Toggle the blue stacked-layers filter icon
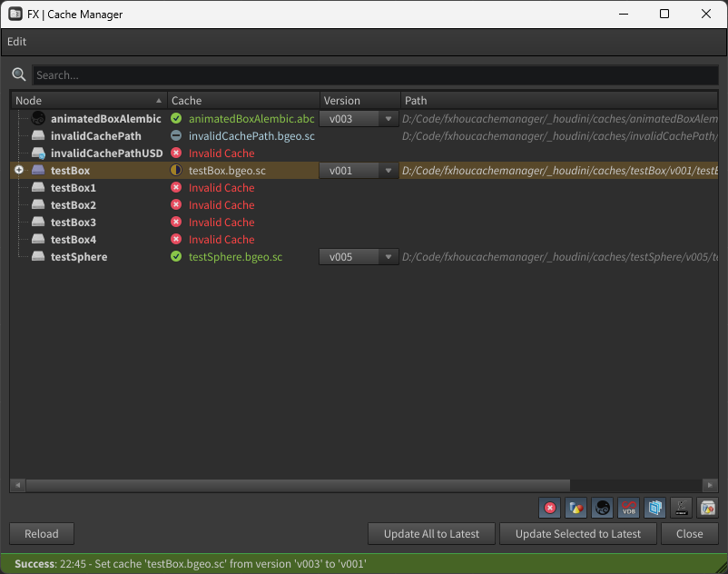The width and height of the screenshot is (728, 574). pyautogui.click(x=654, y=508)
